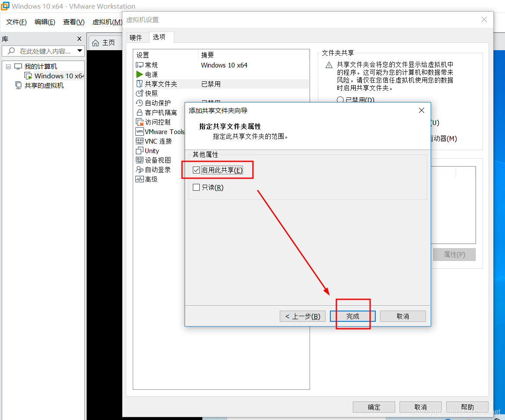Click the 完成 button to finish
505x420 pixels.
(352, 316)
